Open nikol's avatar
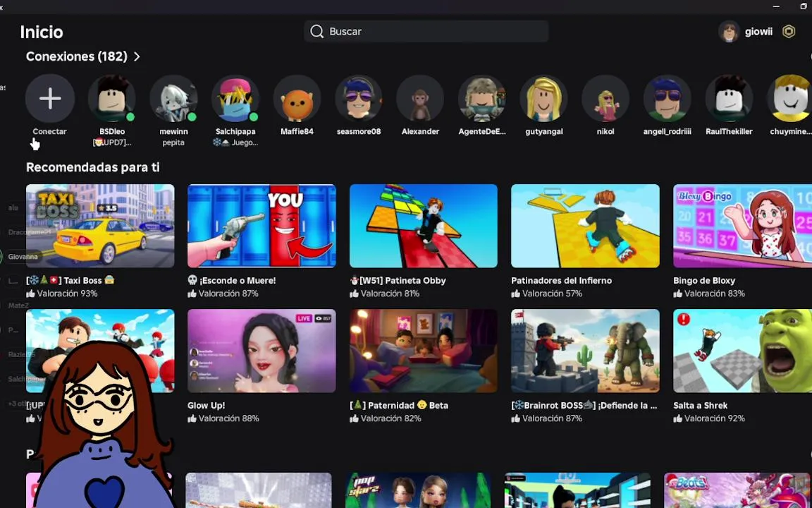812x508 pixels. [x=605, y=99]
